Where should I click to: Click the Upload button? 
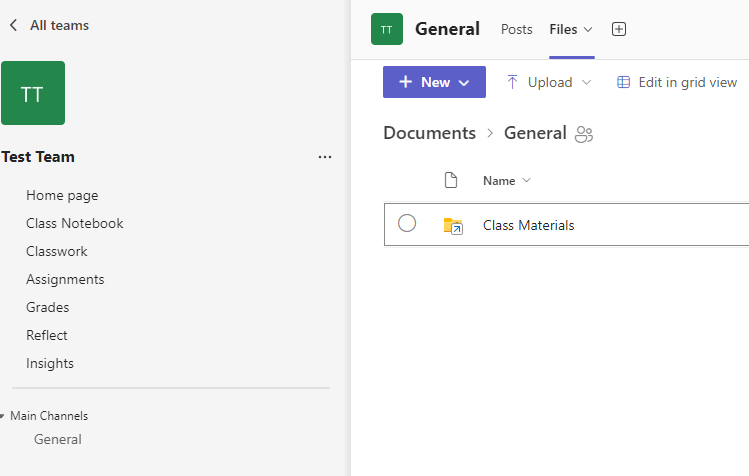[x=549, y=82]
